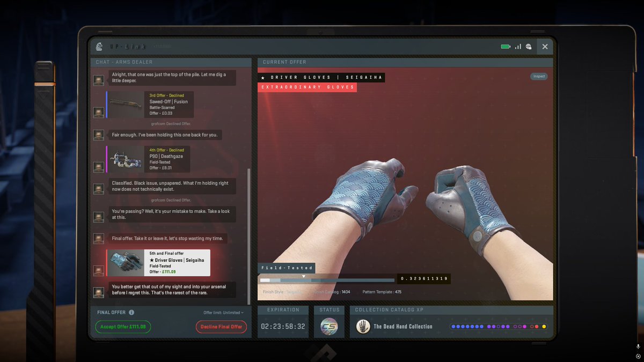The image size is (644, 362).
Task: Click the 'Current Offer' panel header
Action: click(405, 62)
